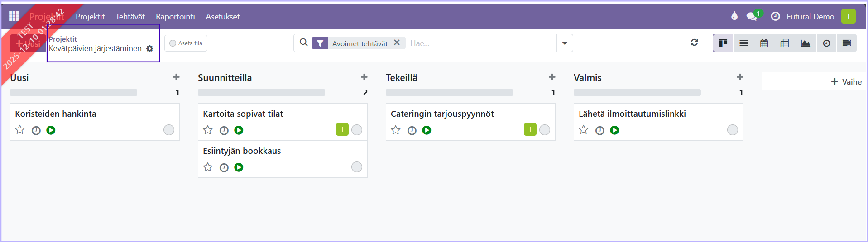Open the Raportointi menu

point(175,17)
